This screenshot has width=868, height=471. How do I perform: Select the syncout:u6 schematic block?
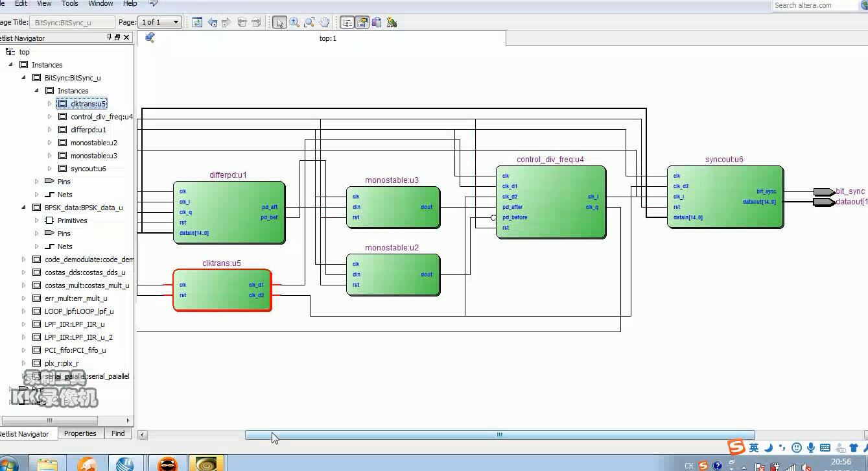point(725,197)
